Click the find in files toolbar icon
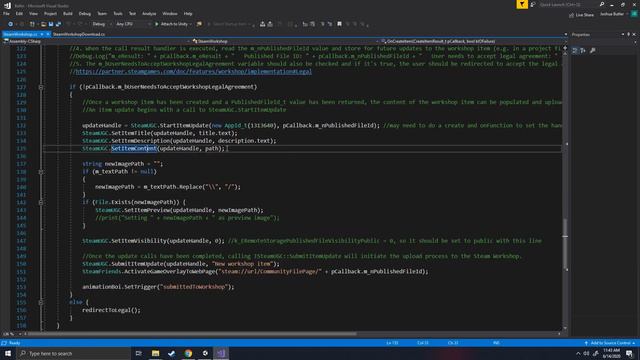The height and width of the screenshot is (360, 640). (199, 24)
